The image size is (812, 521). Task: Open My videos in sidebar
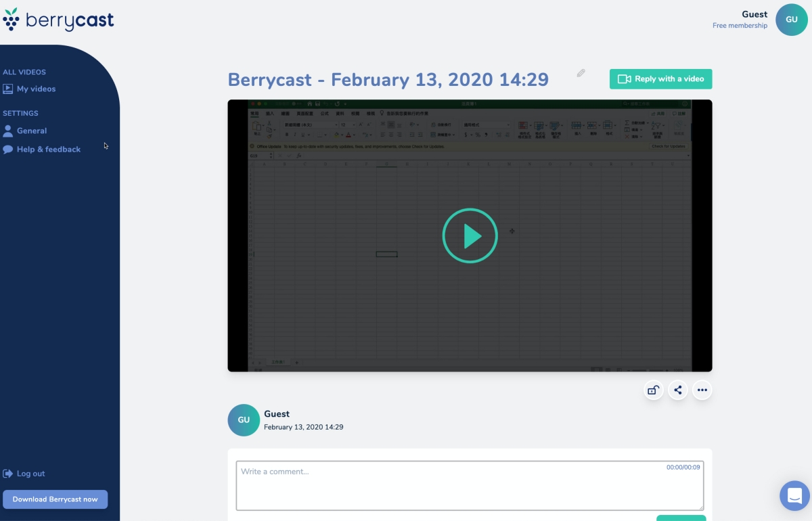click(x=29, y=89)
